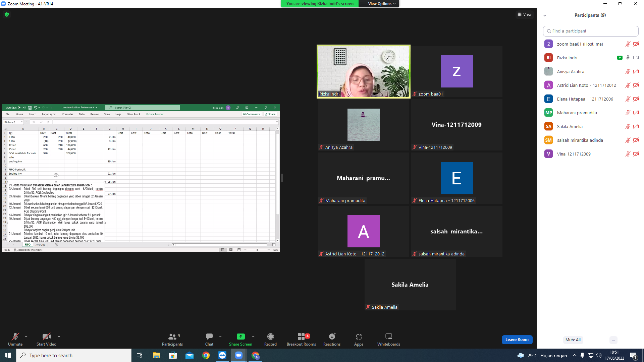Viewport: 644px width, 362px height.
Task: Expand chat options arrow beside Chat
Action: (x=220, y=337)
